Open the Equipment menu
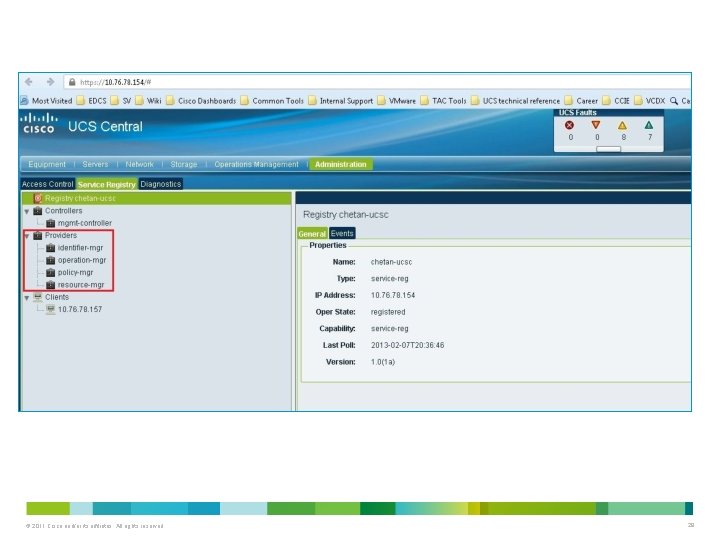 (x=47, y=164)
